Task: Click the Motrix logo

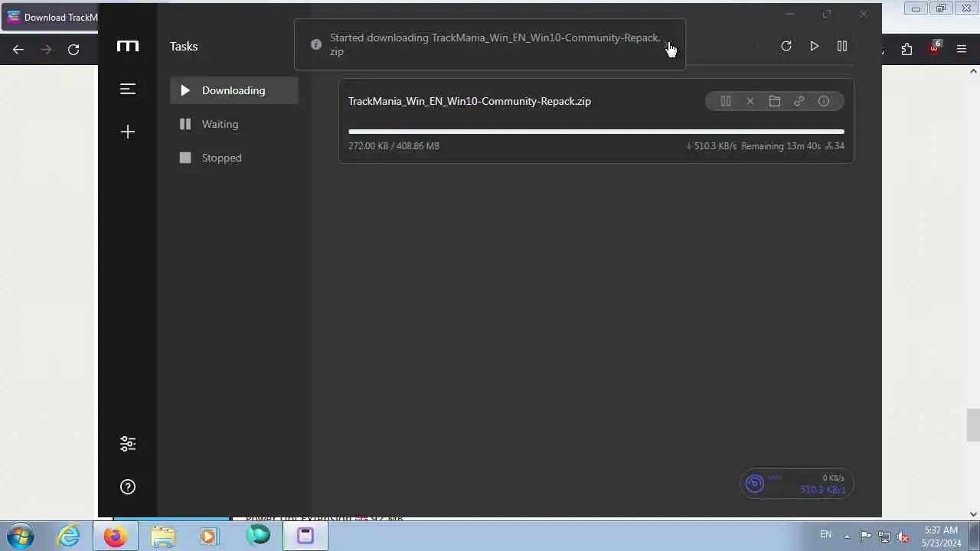Action: [128, 46]
